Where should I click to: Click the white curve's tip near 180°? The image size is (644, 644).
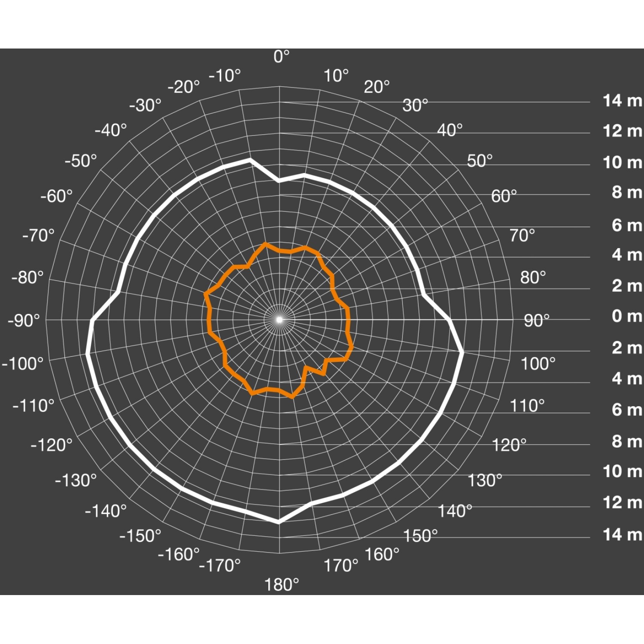pyautogui.click(x=279, y=522)
